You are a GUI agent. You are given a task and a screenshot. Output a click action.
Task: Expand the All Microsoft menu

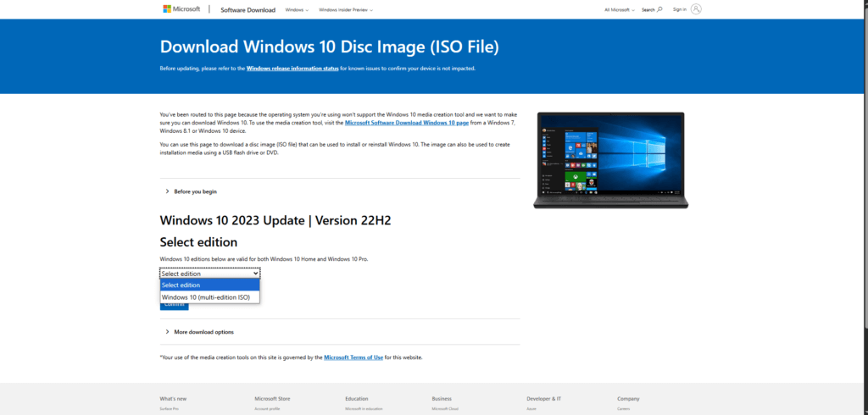[x=620, y=10]
